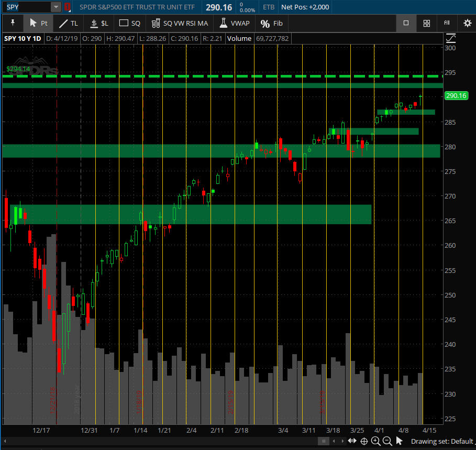The height and width of the screenshot is (450, 476).
Task: Toggle the pin toolbar button
Action: 13,23
